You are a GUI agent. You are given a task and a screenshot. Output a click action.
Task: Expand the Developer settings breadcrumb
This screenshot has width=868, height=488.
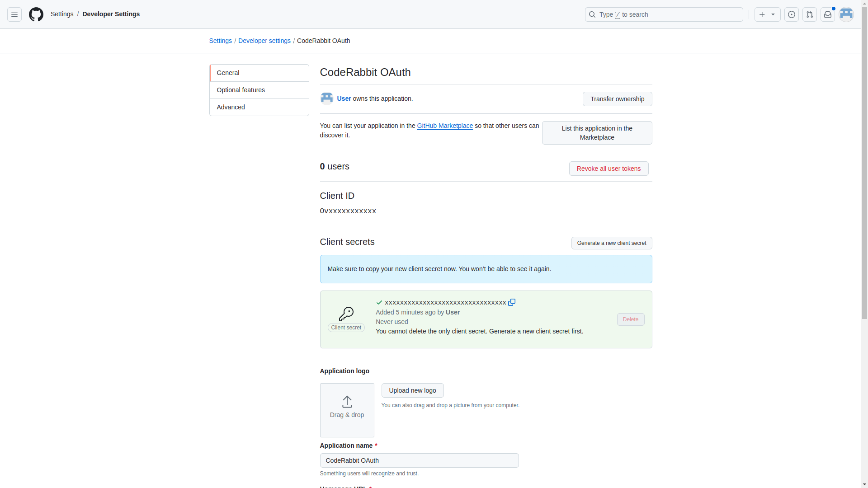(x=264, y=41)
